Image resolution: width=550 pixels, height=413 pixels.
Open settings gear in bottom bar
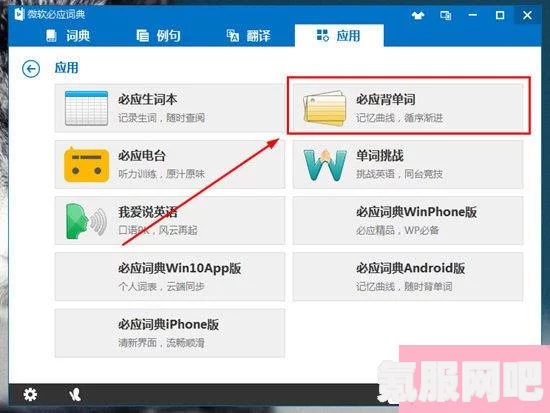pyautogui.click(x=30, y=394)
